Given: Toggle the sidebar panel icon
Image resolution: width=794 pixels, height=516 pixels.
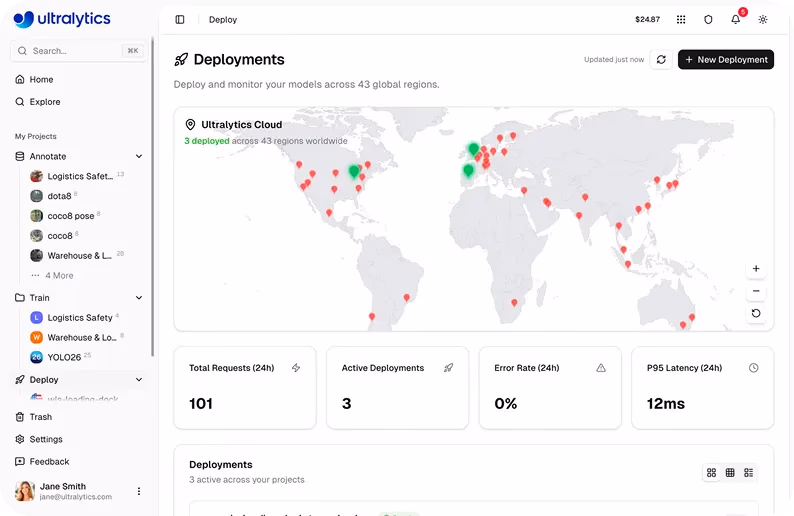Looking at the screenshot, I should pos(180,20).
